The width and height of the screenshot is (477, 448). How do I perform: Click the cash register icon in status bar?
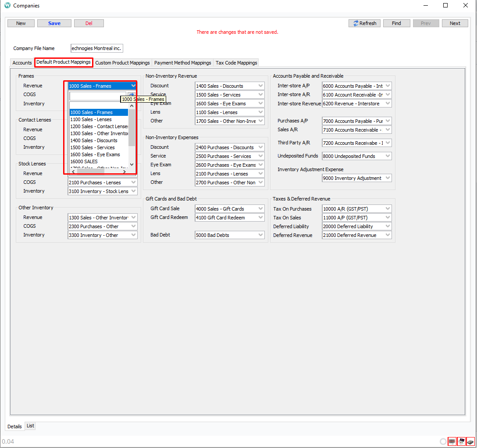pos(461,441)
